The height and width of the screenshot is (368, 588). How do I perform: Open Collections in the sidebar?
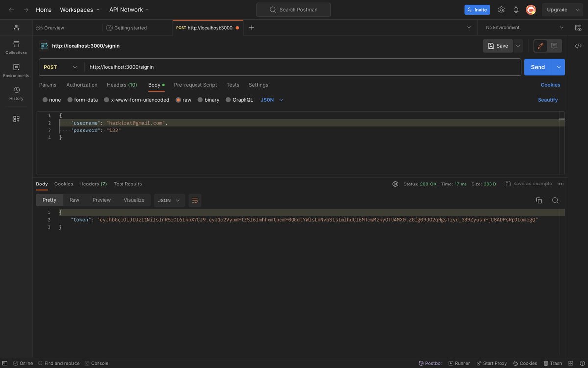(16, 48)
